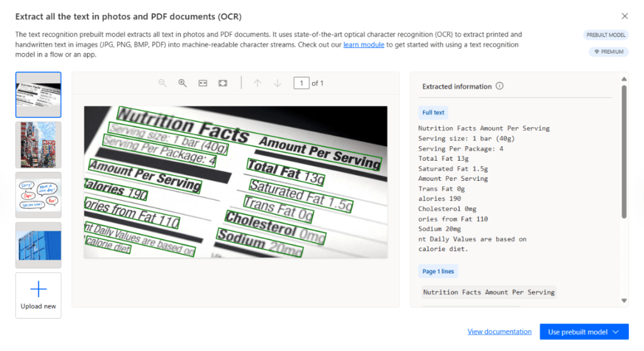Click the Page 1 lines section label

pos(438,272)
